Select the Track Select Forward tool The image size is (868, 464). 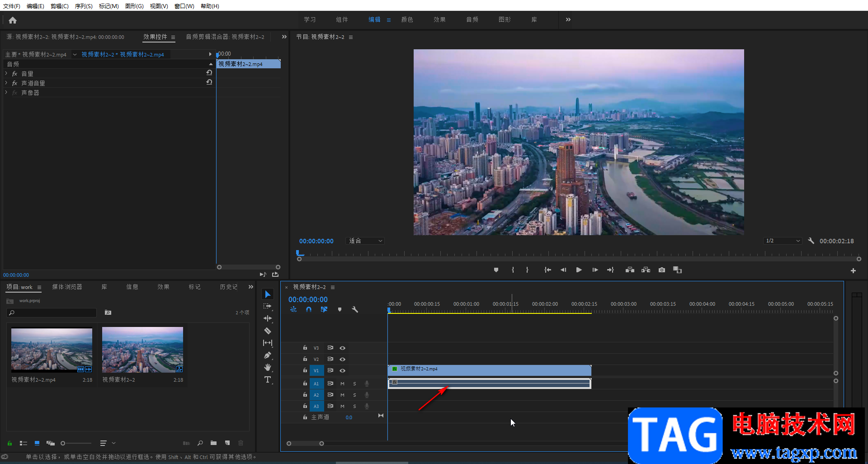tap(268, 306)
